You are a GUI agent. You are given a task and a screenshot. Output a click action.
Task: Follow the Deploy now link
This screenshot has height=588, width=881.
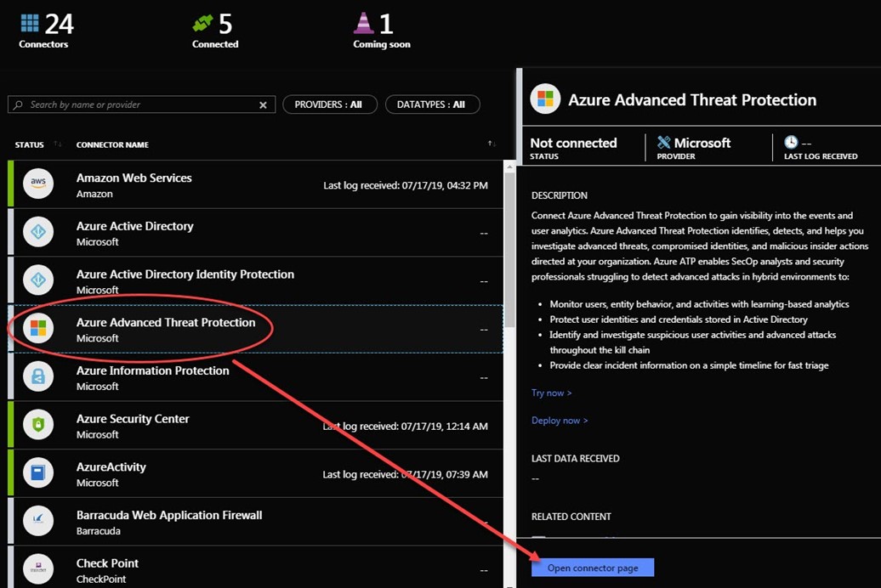click(559, 421)
